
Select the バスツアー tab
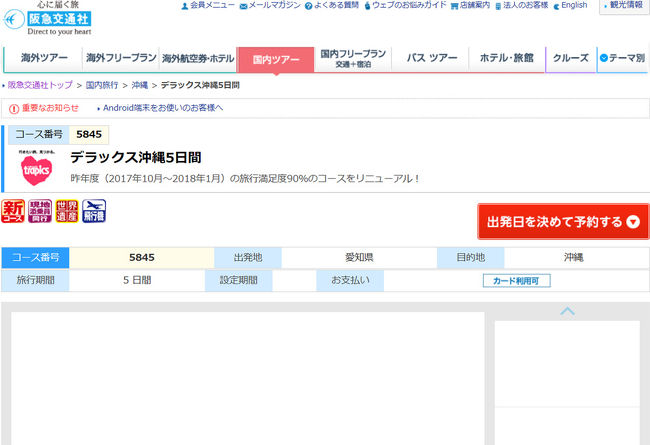[431, 58]
